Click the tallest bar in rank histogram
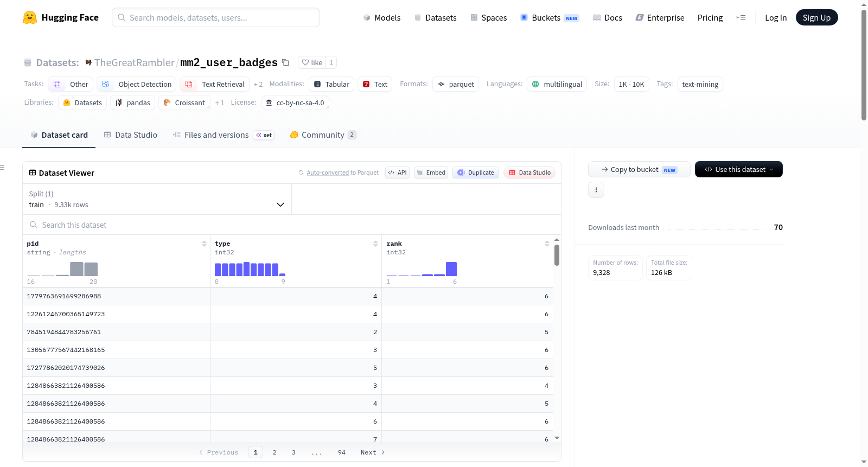The width and height of the screenshot is (868, 467). [451, 269]
